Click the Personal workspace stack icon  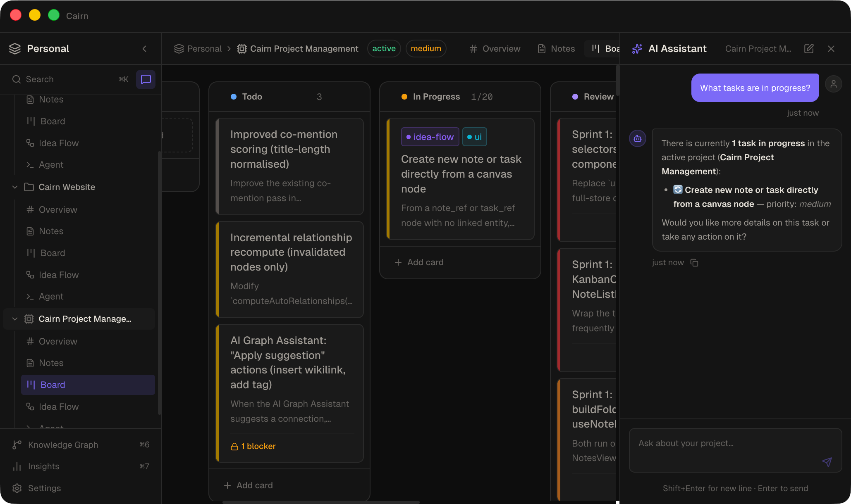(15, 49)
